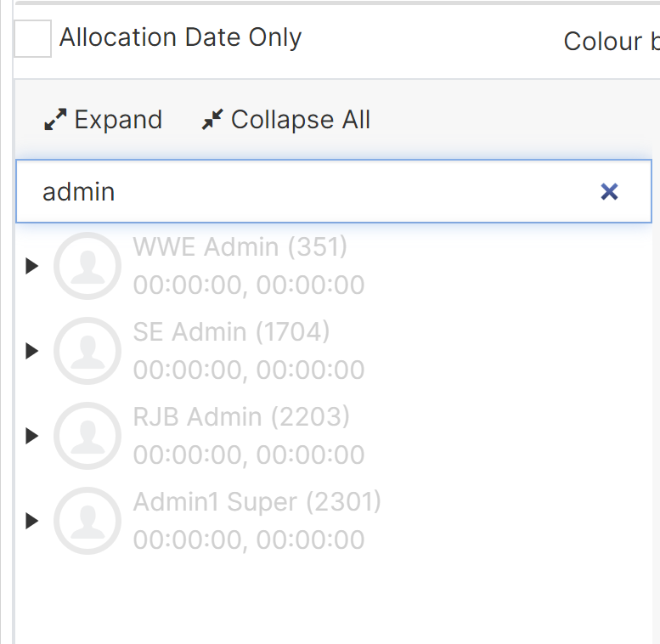Click the Expand arrows icon
The height and width of the screenshot is (644, 660).
55,121
